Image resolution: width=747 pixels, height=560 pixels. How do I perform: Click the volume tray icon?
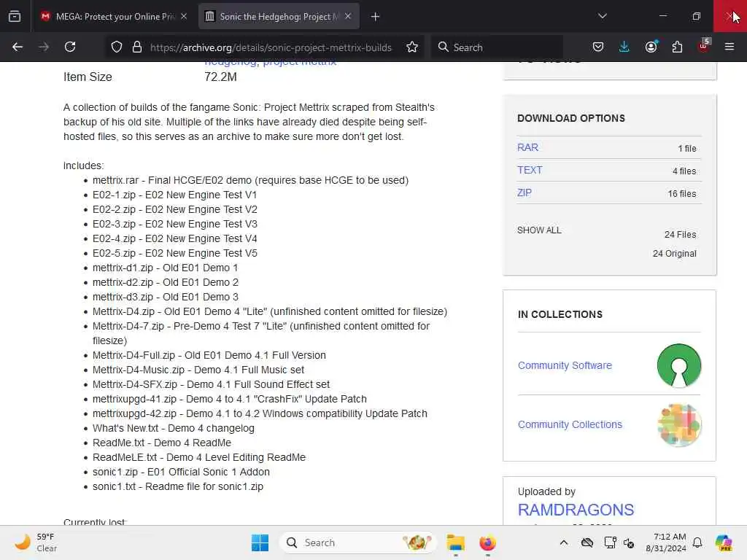[x=629, y=542]
